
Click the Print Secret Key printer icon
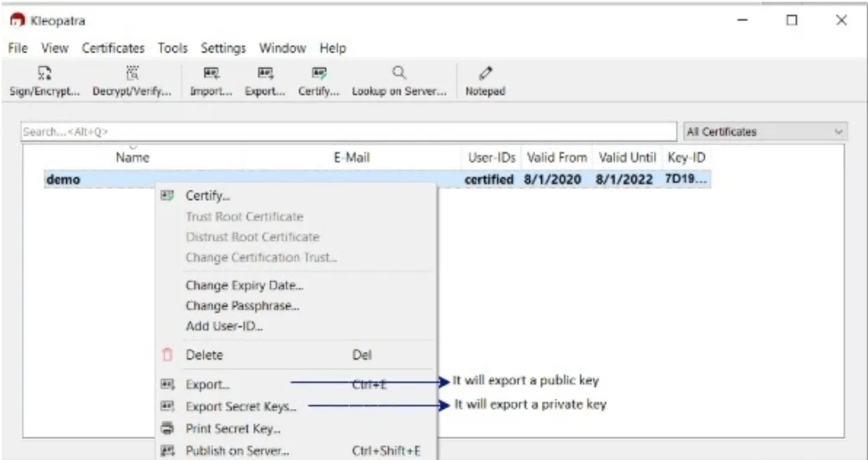[x=167, y=428]
